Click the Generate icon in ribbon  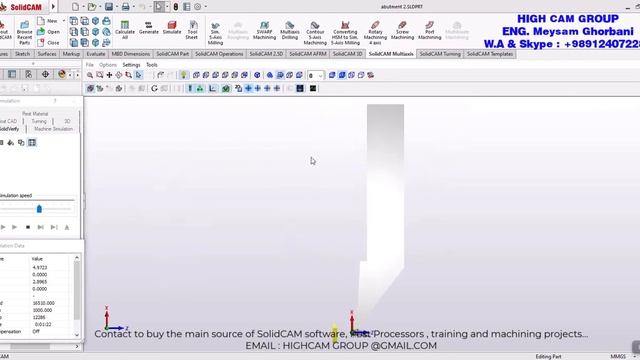coord(149,28)
